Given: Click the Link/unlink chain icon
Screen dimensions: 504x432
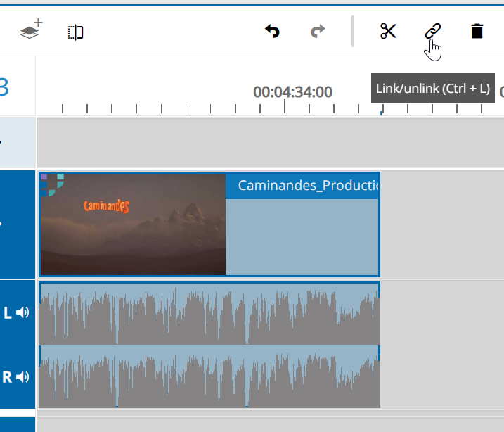Looking at the screenshot, I should tap(432, 31).
